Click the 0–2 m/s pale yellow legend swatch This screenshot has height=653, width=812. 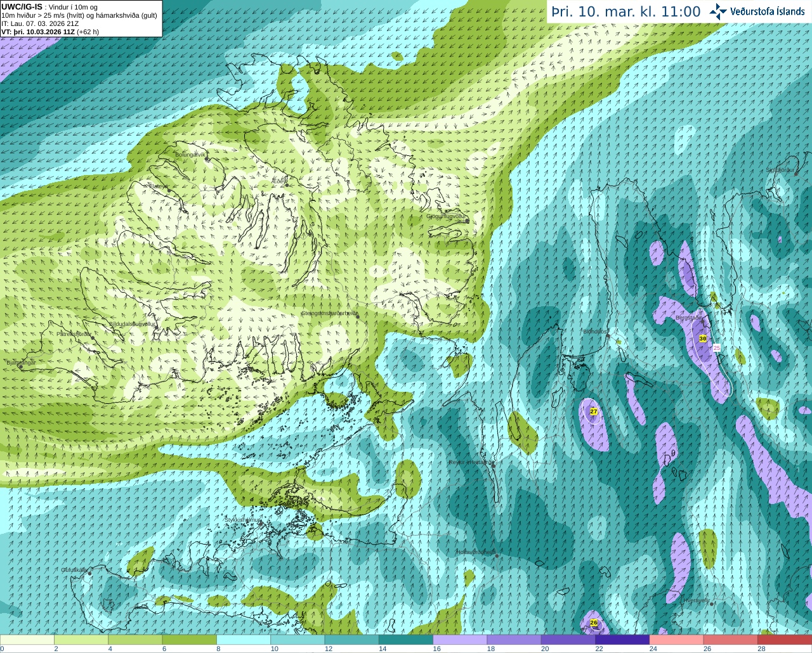click(x=27, y=640)
